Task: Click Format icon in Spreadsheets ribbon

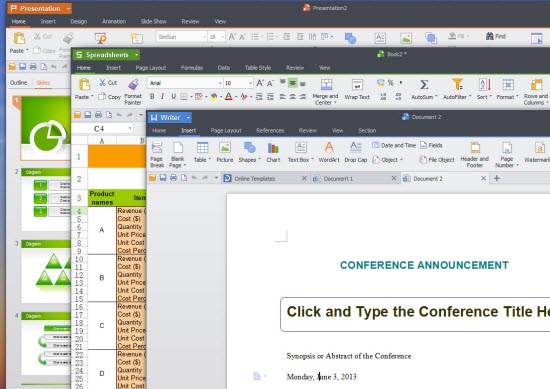Action: coord(508,85)
